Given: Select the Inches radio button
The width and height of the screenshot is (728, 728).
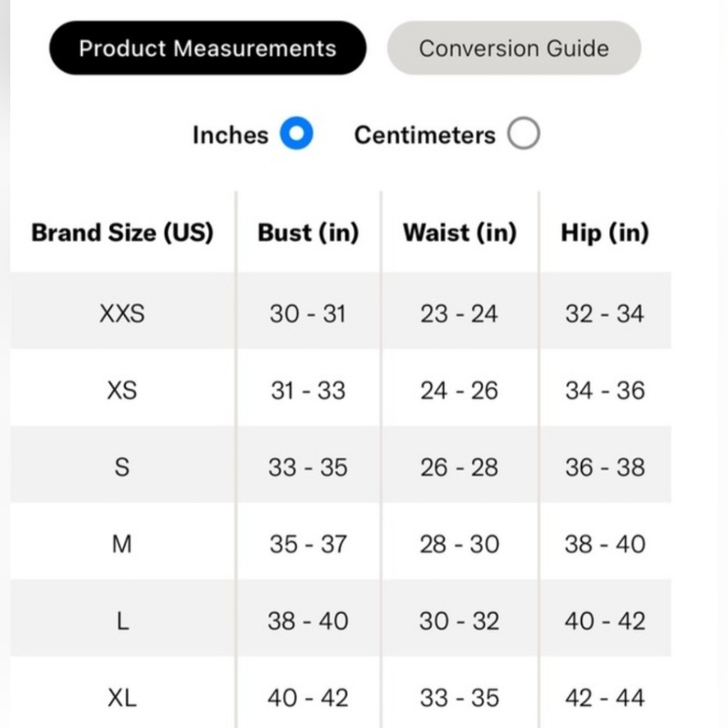Looking at the screenshot, I should (x=296, y=133).
